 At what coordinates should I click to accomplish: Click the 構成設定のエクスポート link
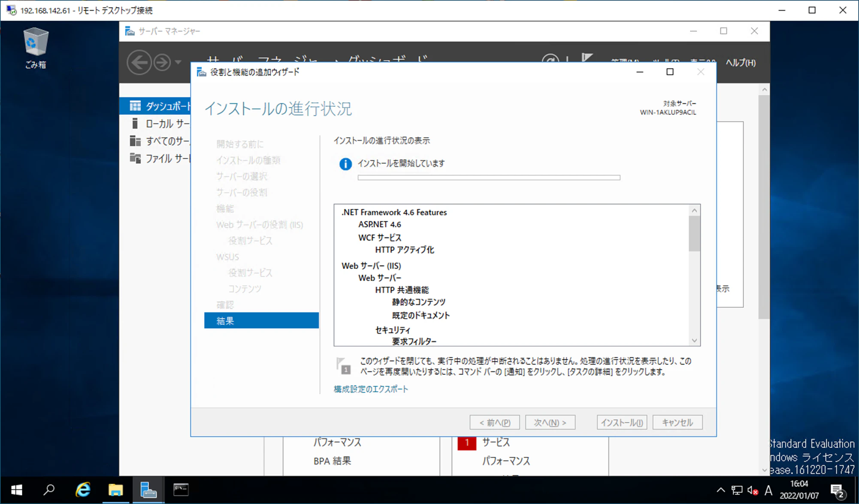coord(371,389)
